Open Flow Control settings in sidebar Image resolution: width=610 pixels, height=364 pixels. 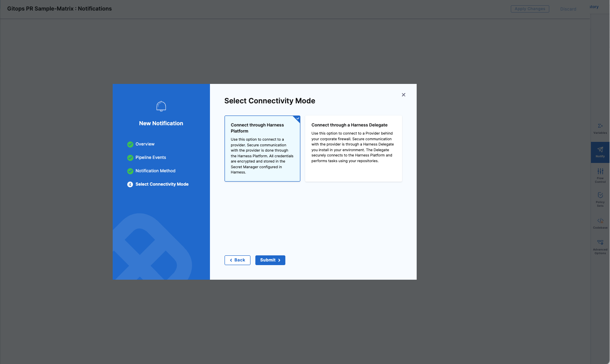pos(600,176)
